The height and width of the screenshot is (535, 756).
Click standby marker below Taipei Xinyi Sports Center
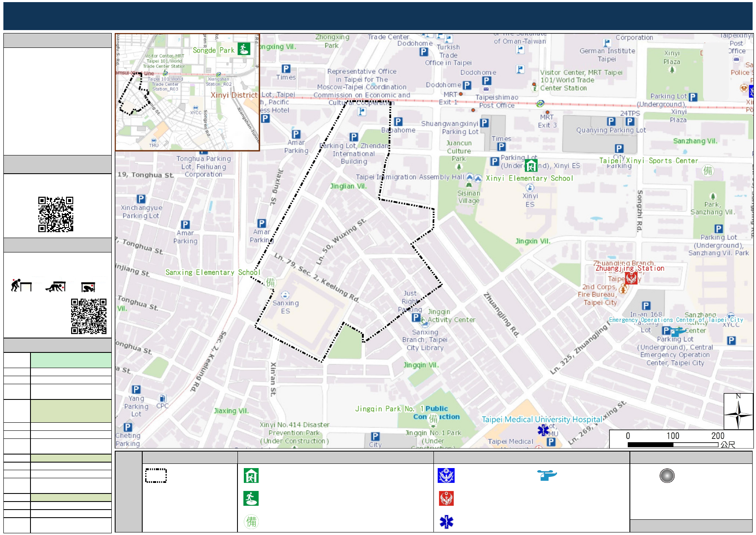coord(708,171)
